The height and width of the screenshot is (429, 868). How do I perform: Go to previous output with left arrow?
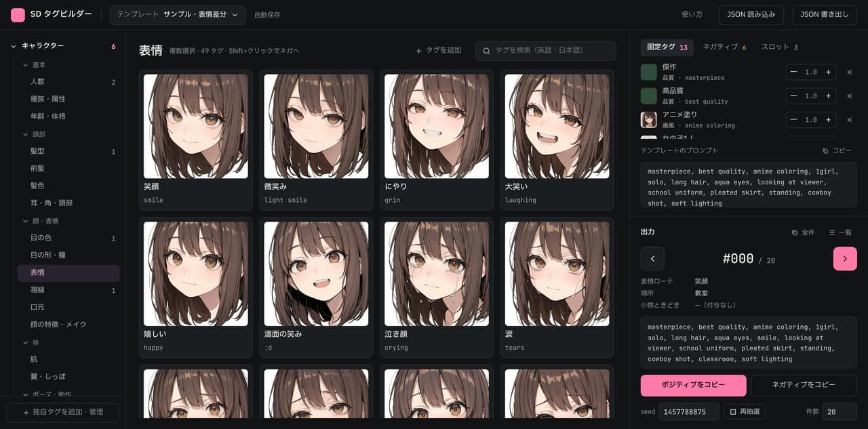[x=652, y=259]
